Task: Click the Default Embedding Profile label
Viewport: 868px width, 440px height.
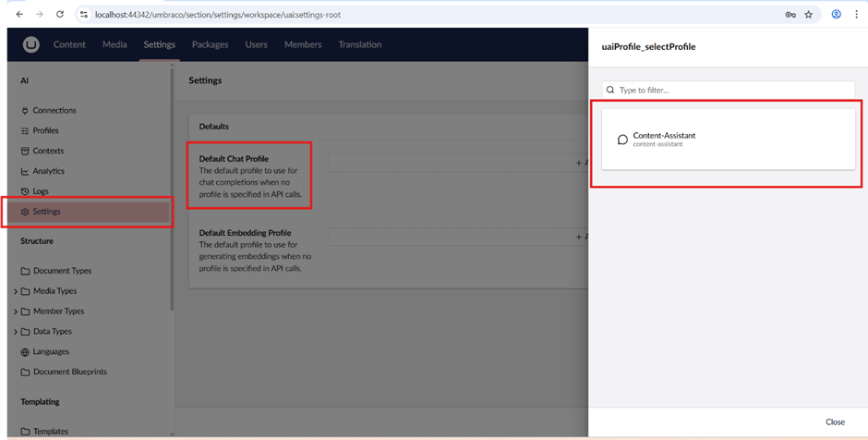Action: 245,233
